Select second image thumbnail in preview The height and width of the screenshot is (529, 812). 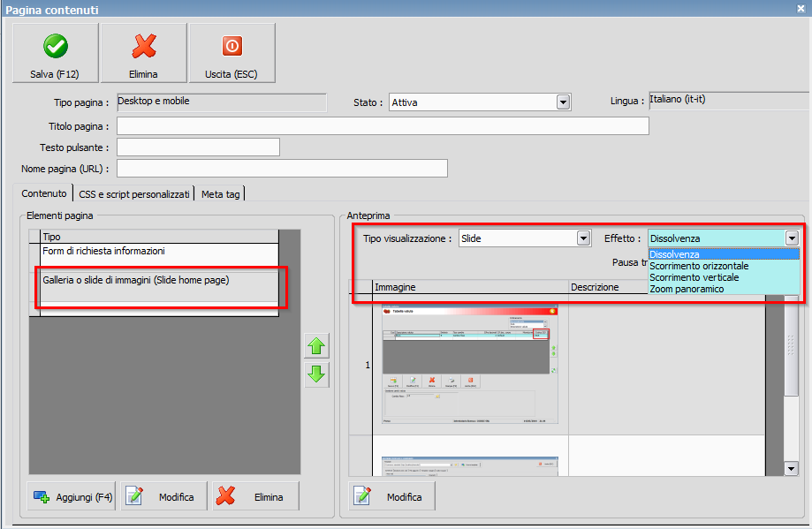[x=470, y=465]
